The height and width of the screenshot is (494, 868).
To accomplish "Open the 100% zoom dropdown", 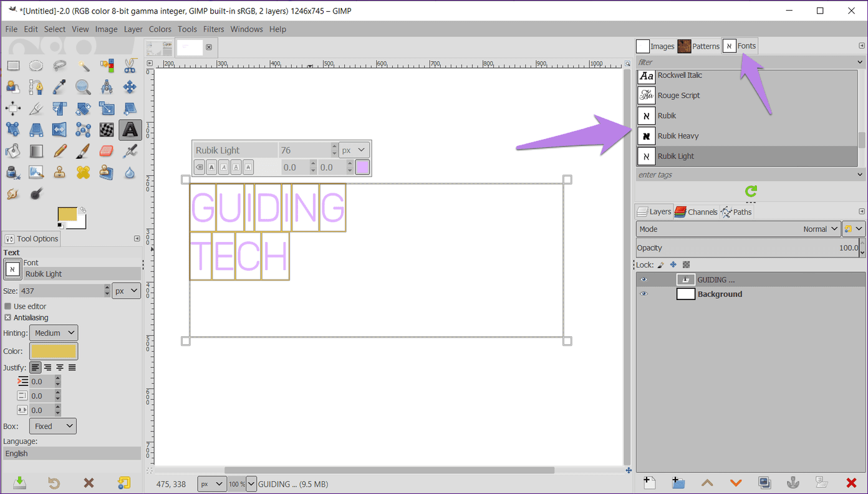I will tap(251, 484).
